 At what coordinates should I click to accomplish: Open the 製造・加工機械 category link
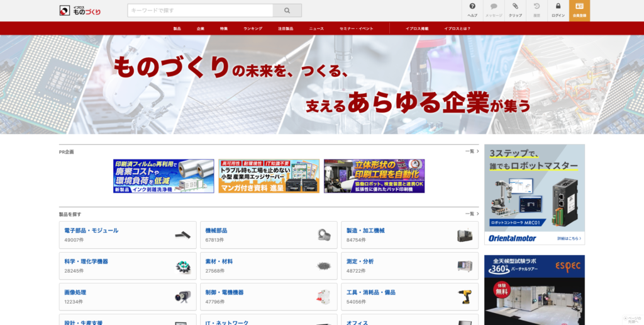pyautogui.click(x=365, y=231)
